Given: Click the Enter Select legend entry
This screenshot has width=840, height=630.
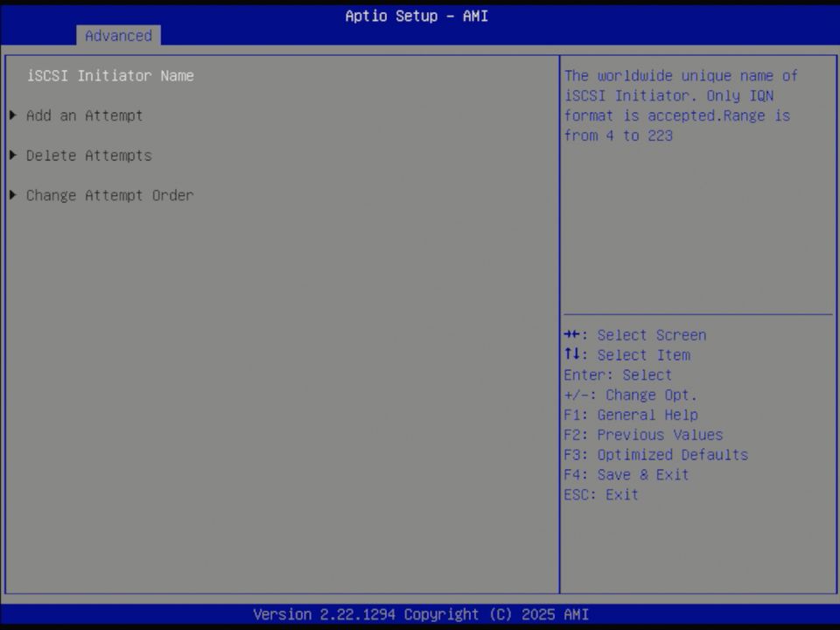Looking at the screenshot, I should (x=617, y=374).
